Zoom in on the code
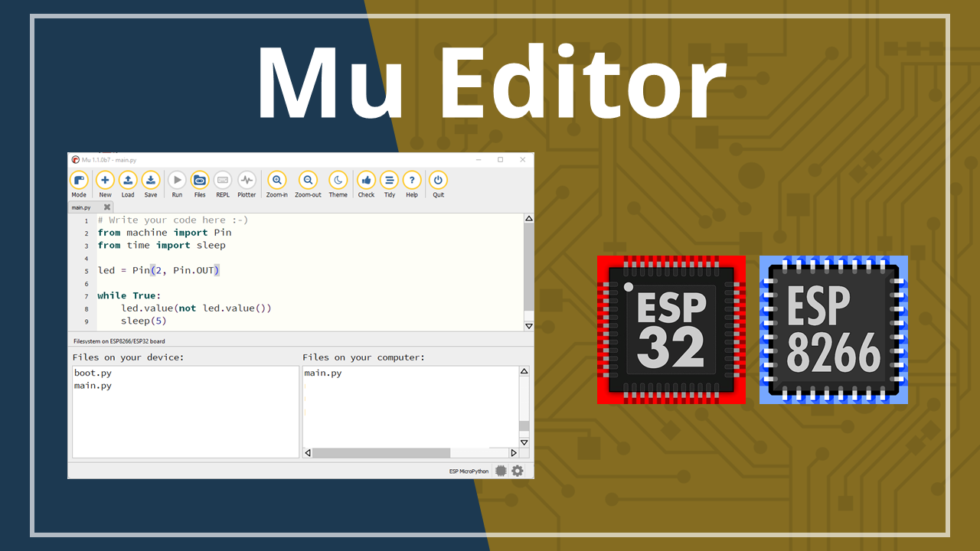The height and width of the screenshot is (551, 980). [x=276, y=181]
